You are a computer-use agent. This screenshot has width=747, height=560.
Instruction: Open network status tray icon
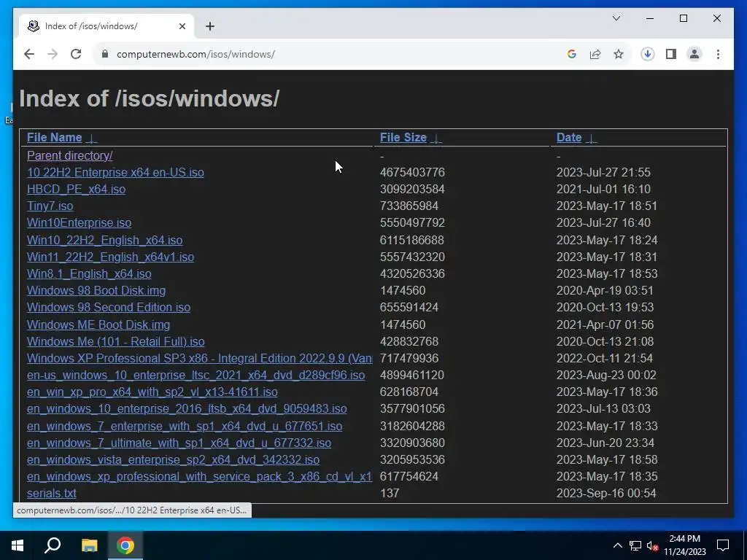tap(635, 545)
